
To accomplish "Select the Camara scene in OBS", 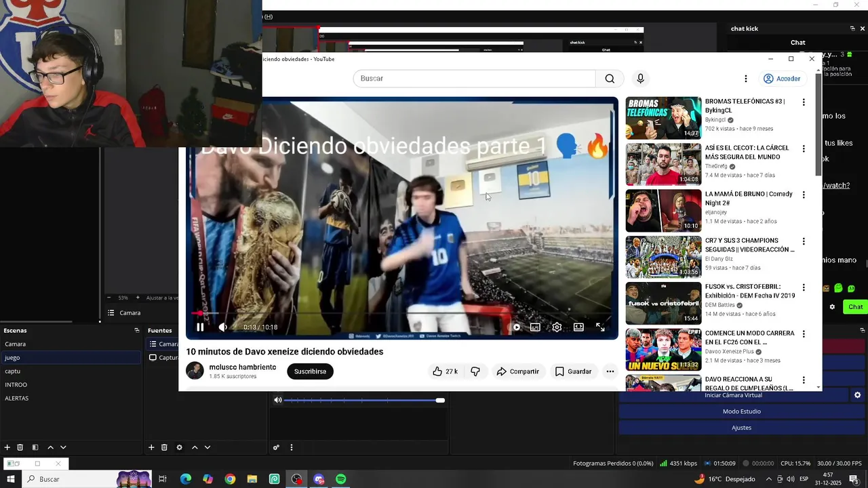I will click(x=71, y=344).
